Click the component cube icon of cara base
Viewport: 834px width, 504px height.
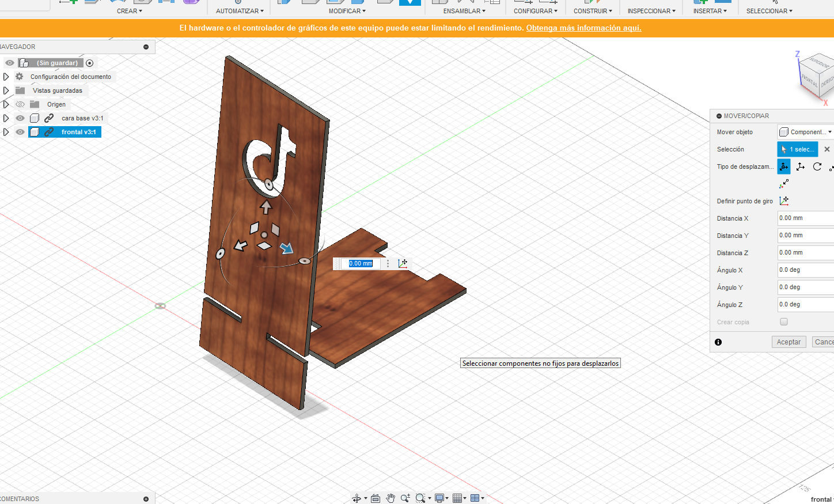(35, 118)
